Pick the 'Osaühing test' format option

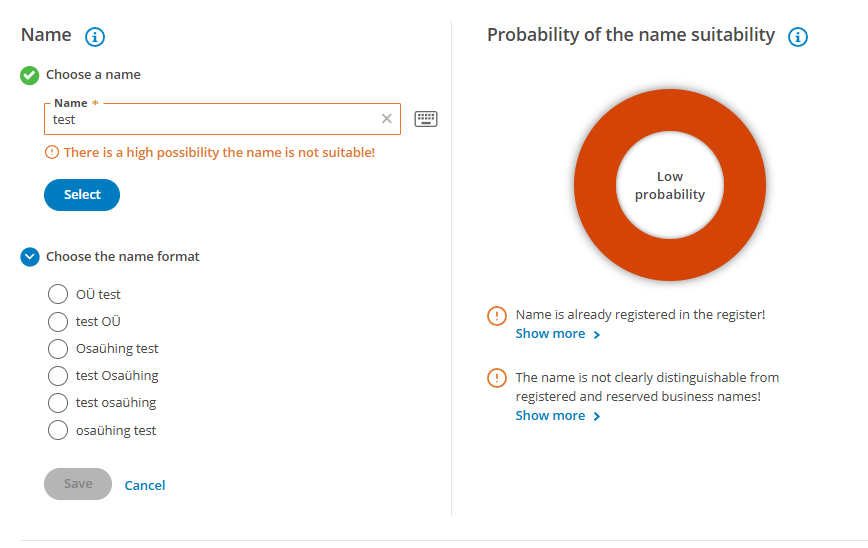[58, 349]
